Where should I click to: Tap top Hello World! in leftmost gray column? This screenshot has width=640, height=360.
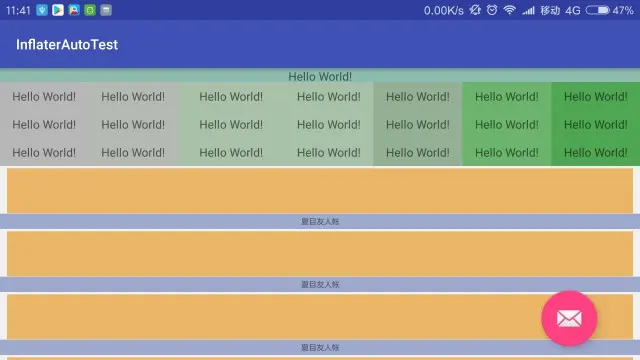pos(44,97)
